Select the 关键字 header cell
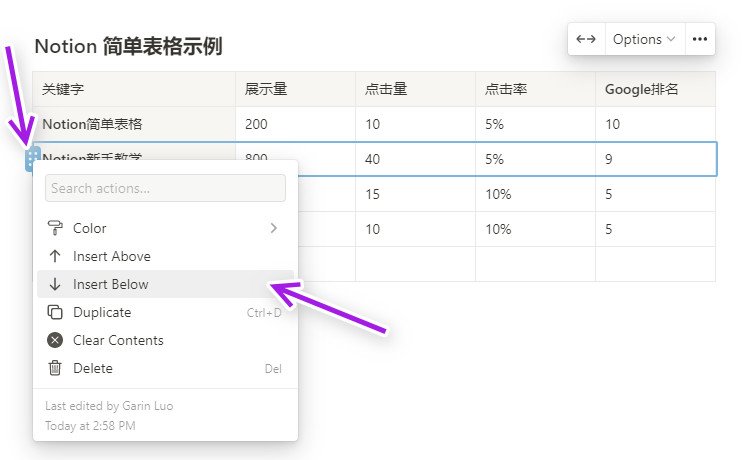The height and width of the screenshot is (460, 748). [134, 89]
